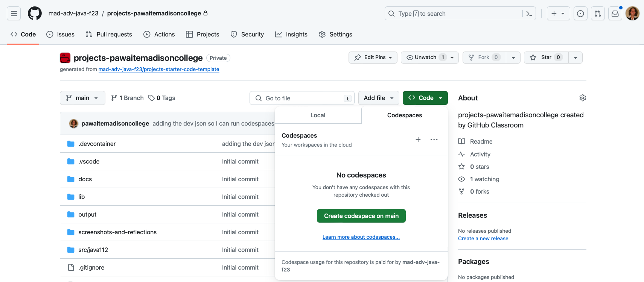Open the user profile avatar menu

coord(632,14)
